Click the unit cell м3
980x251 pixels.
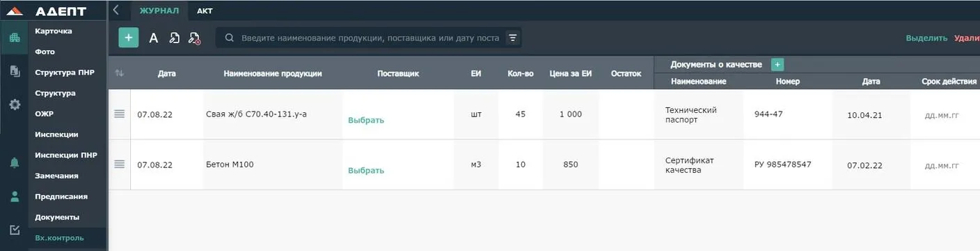476,165
